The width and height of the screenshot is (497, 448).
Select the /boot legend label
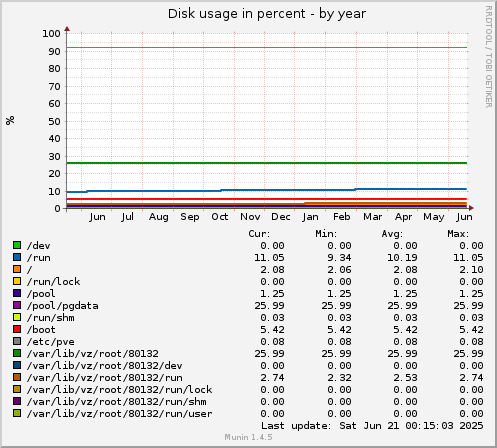point(41,330)
